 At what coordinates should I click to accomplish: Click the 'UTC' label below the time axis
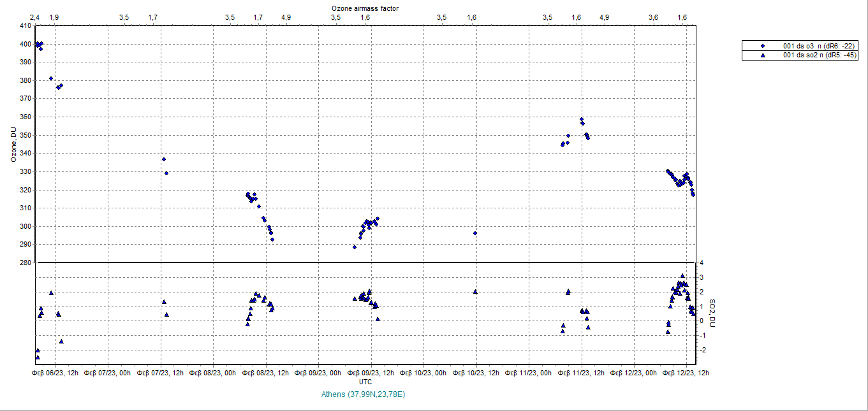pyautogui.click(x=365, y=382)
